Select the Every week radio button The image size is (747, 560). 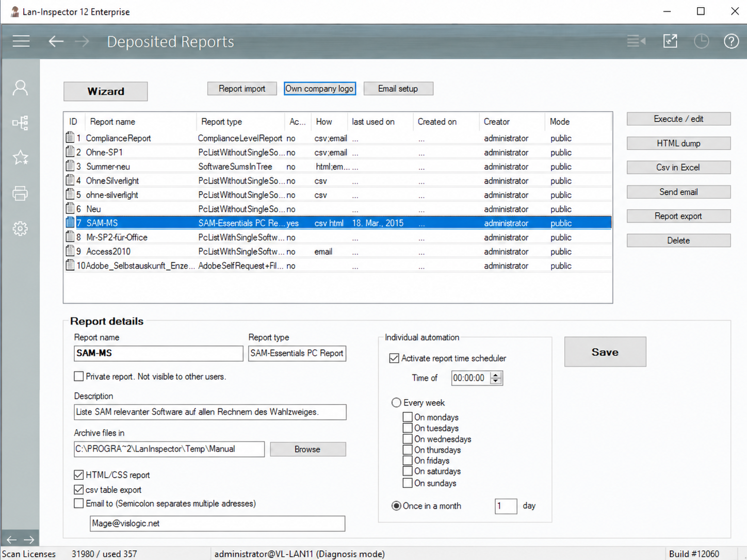pos(396,403)
